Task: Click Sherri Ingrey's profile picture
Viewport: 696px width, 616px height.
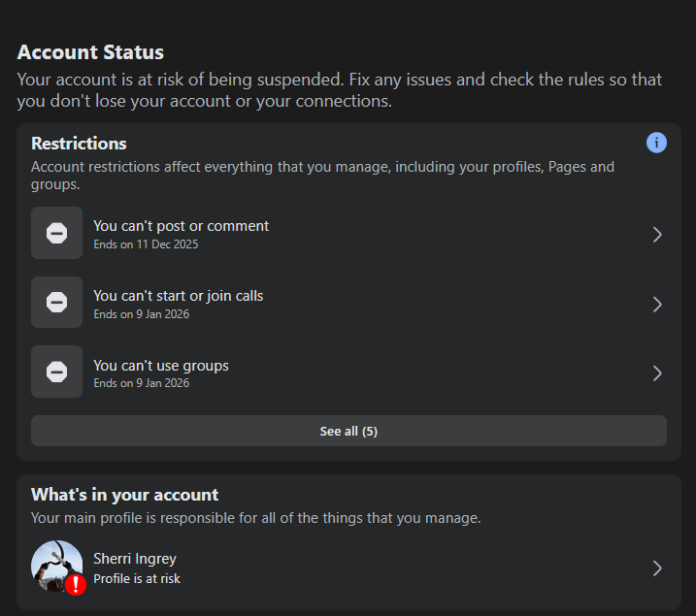Action: [53, 563]
